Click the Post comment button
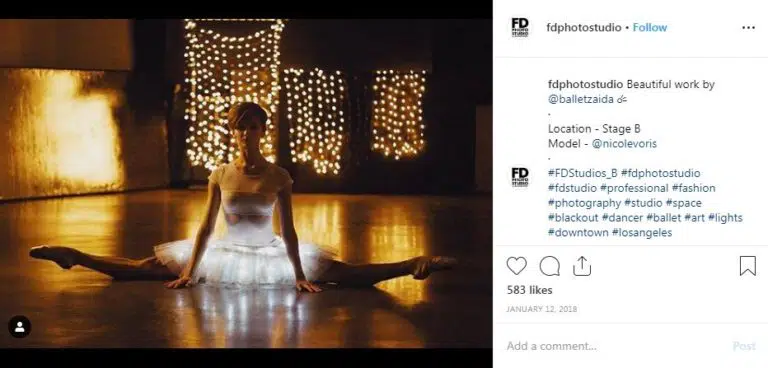Screen dimensions: 768x368 pos(744,346)
